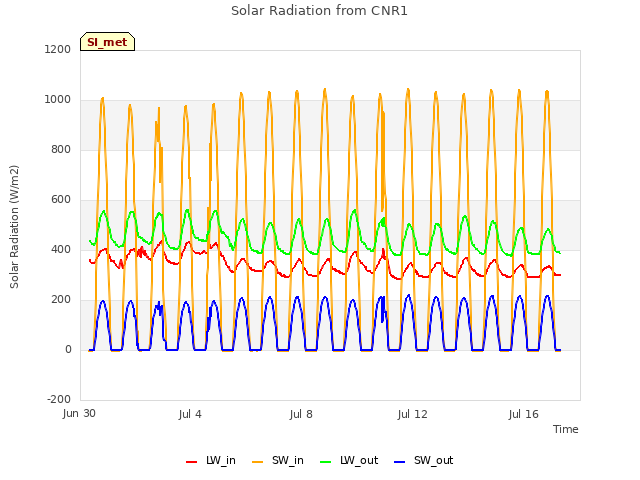
Task: Click the 1000 y-axis tick label
Action: (58, 100)
